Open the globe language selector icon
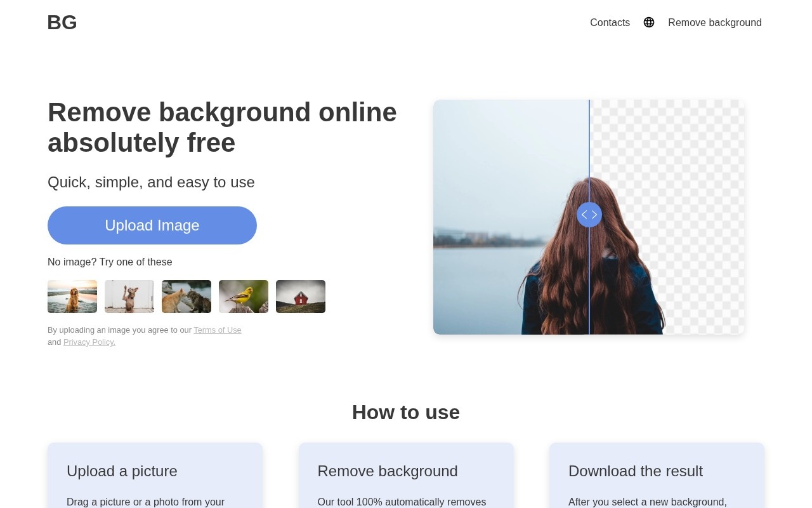Screen dimensions: 812x508 coord(649,22)
